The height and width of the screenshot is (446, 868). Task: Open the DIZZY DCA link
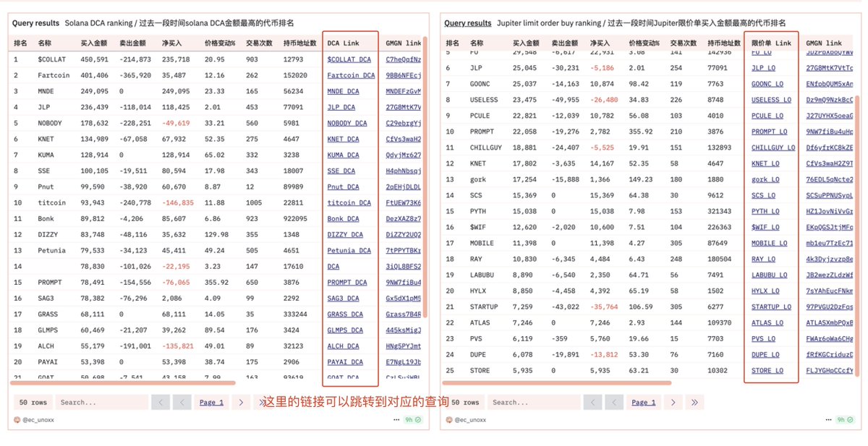pyautogui.click(x=345, y=234)
